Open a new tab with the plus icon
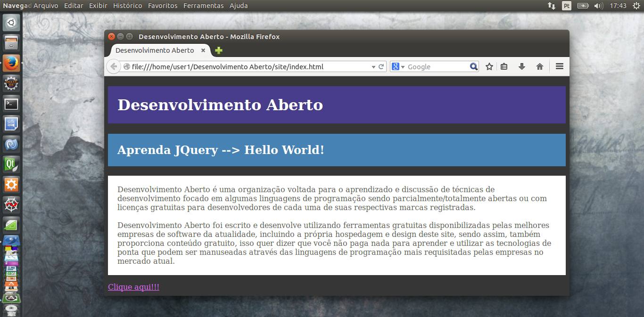The image size is (644, 317). tap(219, 50)
